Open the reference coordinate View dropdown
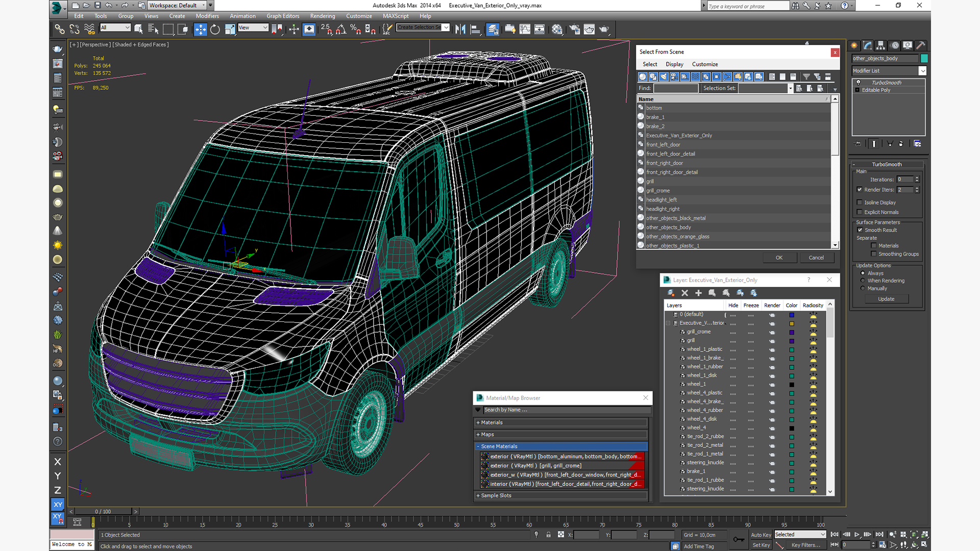This screenshot has height=551, width=980. (253, 28)
